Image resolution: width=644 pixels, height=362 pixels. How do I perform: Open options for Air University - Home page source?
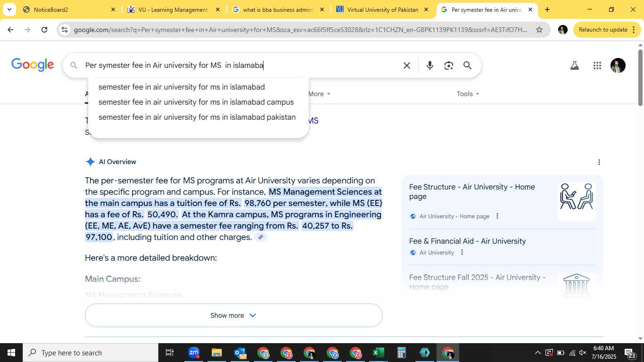pyautogui.click(x=497, y=216)
